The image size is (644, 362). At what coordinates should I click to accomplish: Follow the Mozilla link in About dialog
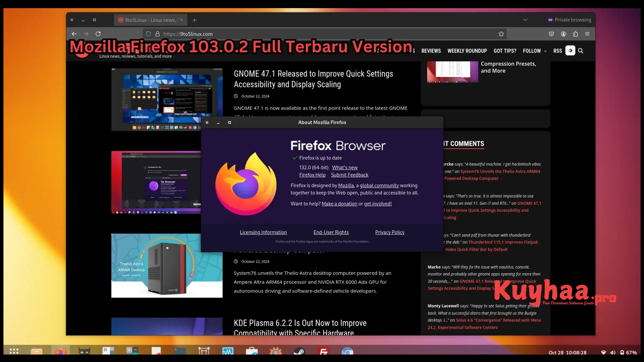(x=346, y=186)
